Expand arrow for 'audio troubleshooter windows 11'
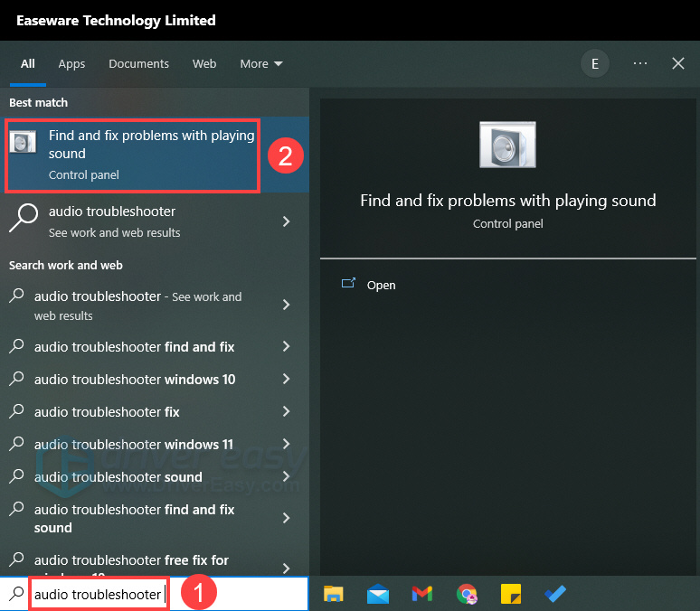Screen dimensions: 700x611 (286, 444)
